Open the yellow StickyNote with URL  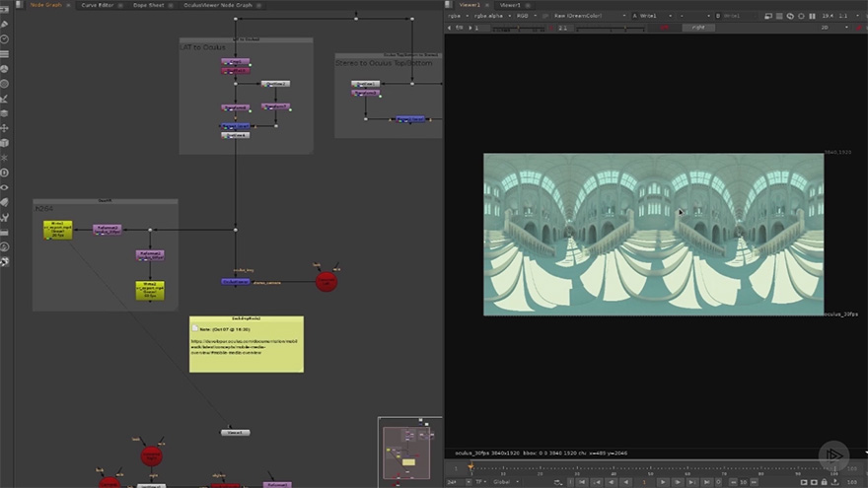coord(247,344)
